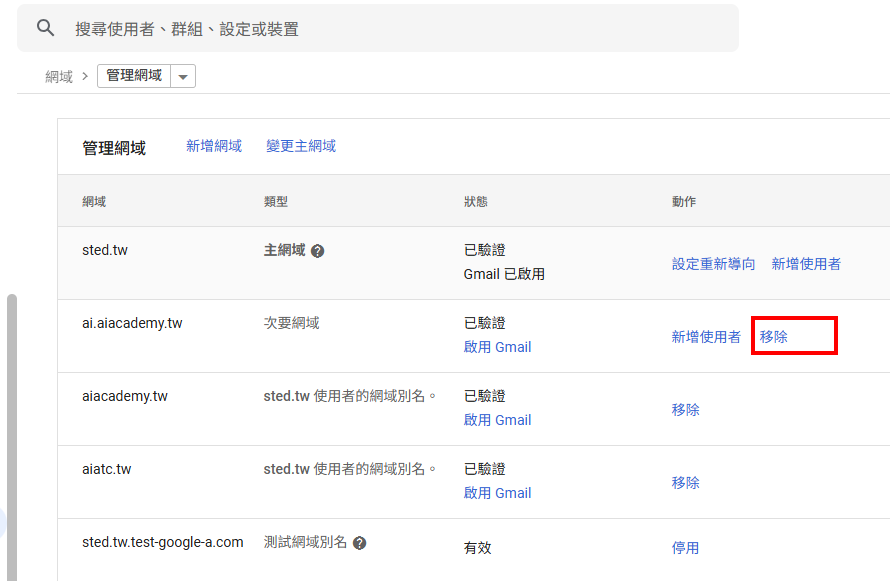
Task: Remove the aiatc.tw domain alias
Action: coord(686,483)
